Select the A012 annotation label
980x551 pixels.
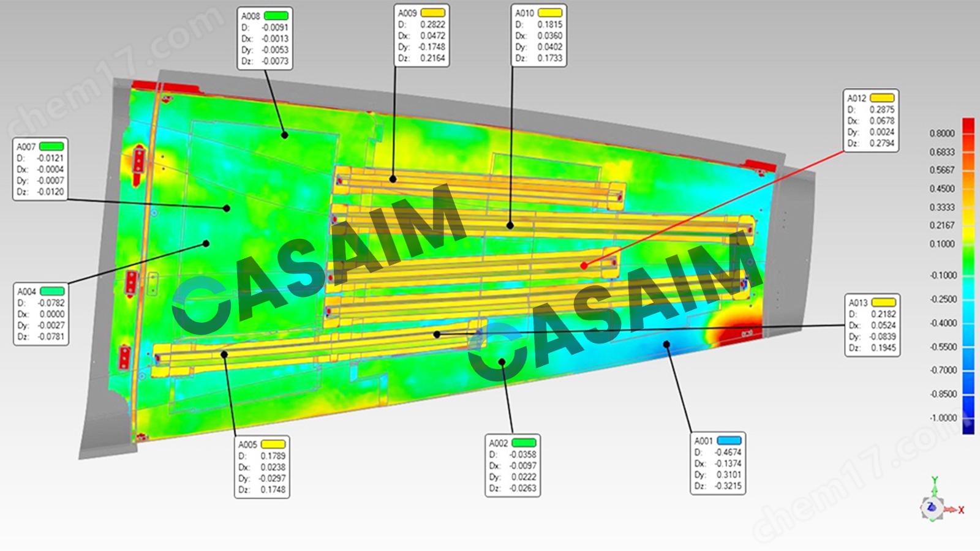pyautogui.click(x=857, y=98)
